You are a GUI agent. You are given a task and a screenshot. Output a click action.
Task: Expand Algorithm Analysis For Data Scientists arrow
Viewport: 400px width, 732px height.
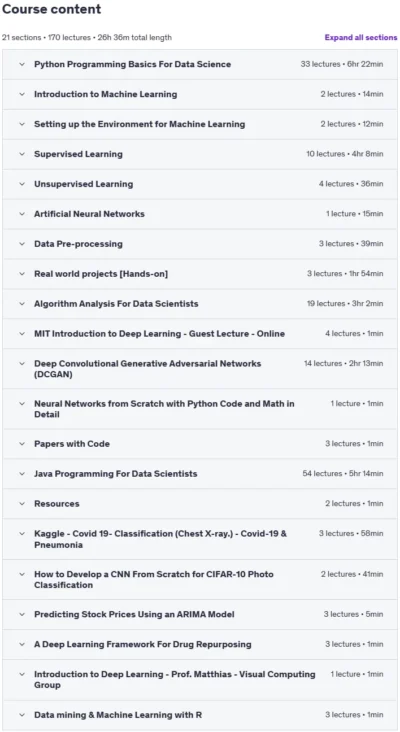point(22,303)
